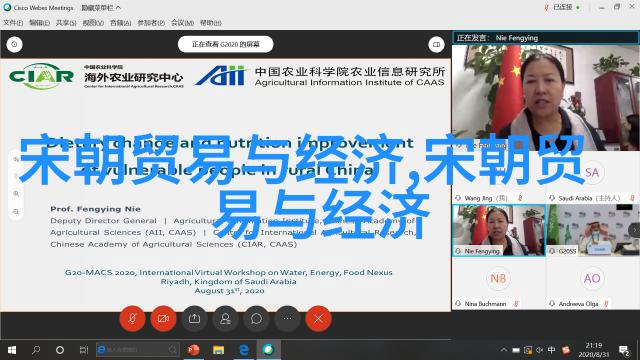The height and width of the screenshot is (360, 640).
Task: Open the chat bubble icon
Action: pos(256,318)
